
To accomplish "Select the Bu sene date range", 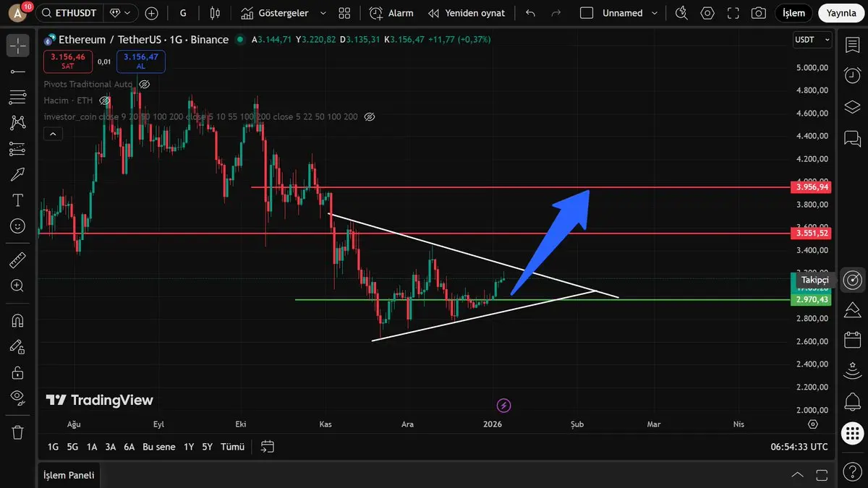I will (x=159, y=447).
